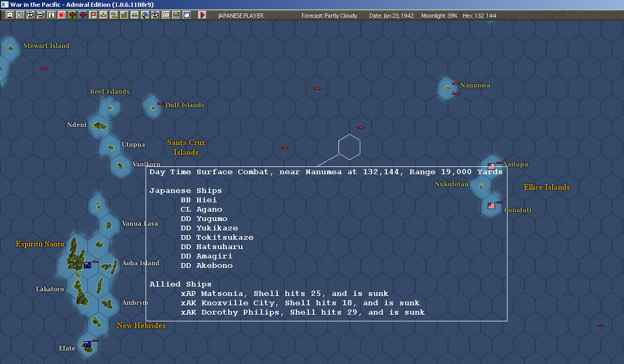Click the Nukufetau label
The image size is (624, 364).
451,184
